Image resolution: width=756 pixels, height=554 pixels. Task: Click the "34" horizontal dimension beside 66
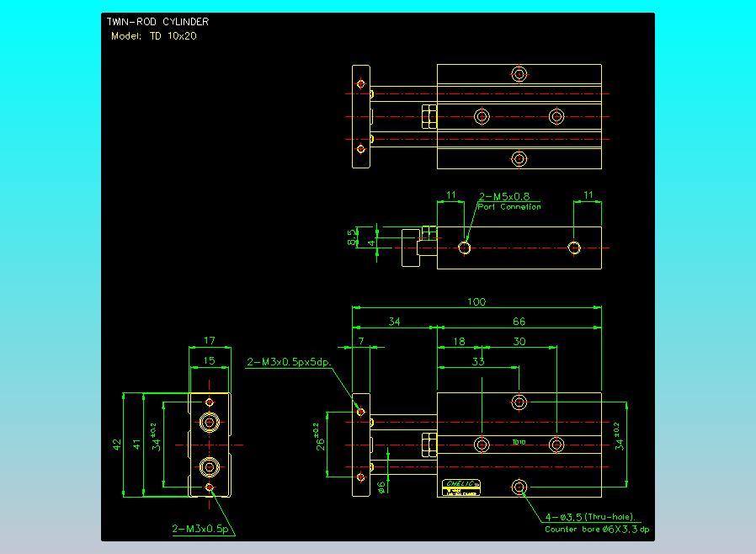click(x=394, y=322)
